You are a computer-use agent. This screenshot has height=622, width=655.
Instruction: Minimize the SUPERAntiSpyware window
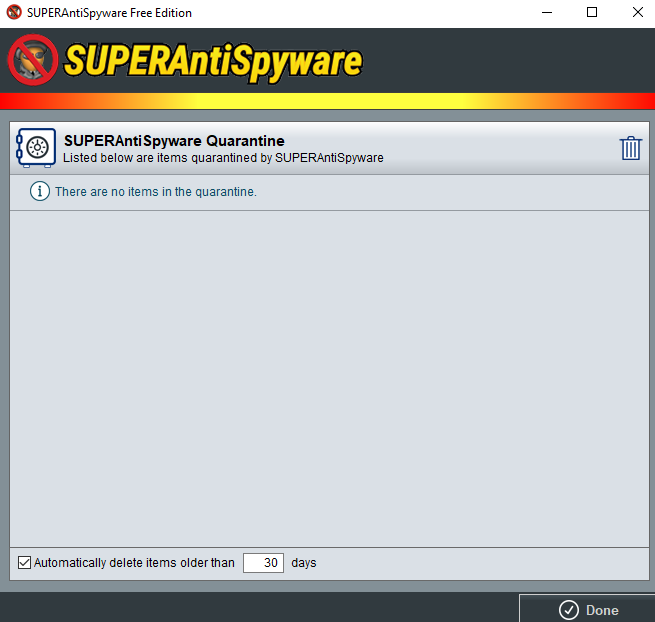tap(547, 13)
